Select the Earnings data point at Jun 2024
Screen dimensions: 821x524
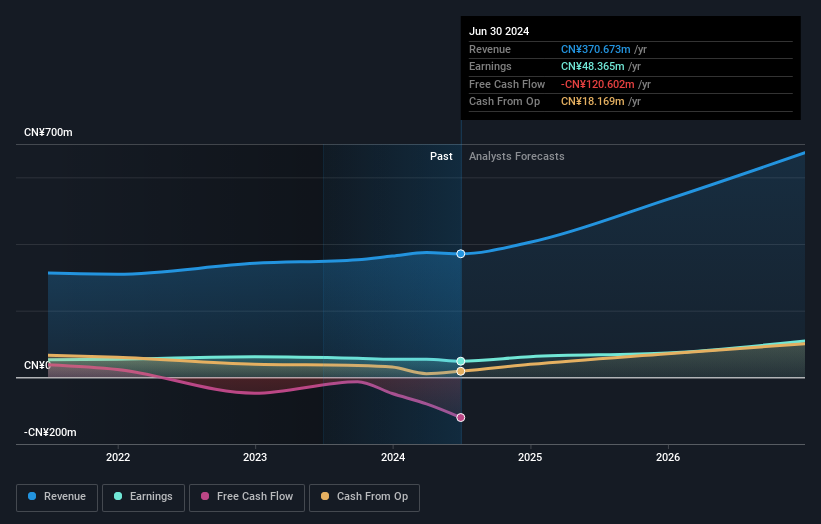461,361
